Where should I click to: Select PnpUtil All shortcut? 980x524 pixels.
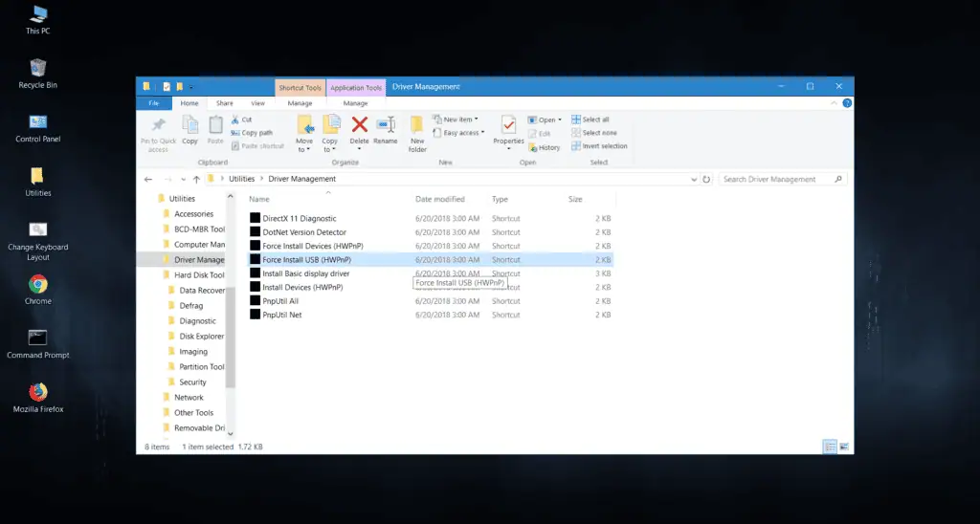[275, 301]
